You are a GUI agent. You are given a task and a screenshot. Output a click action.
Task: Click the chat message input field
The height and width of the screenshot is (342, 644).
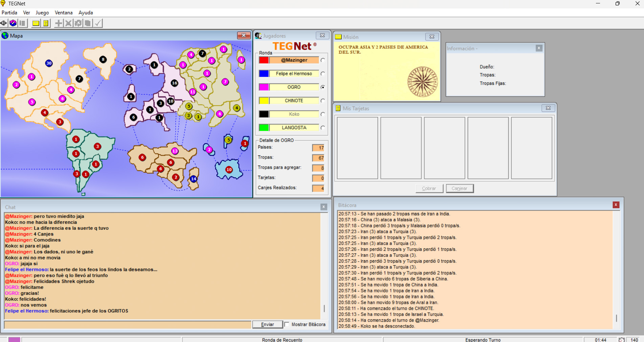tap(128, 324)
